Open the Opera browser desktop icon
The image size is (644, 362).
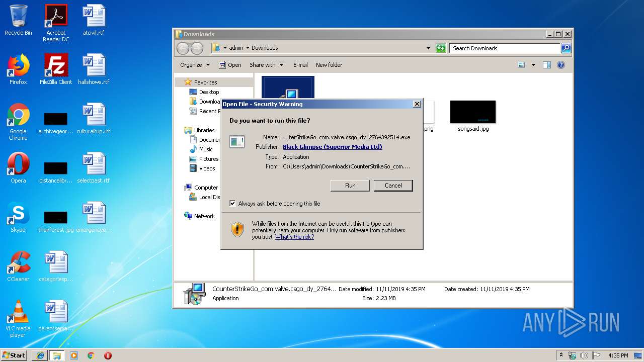click(x=18, y=168)
